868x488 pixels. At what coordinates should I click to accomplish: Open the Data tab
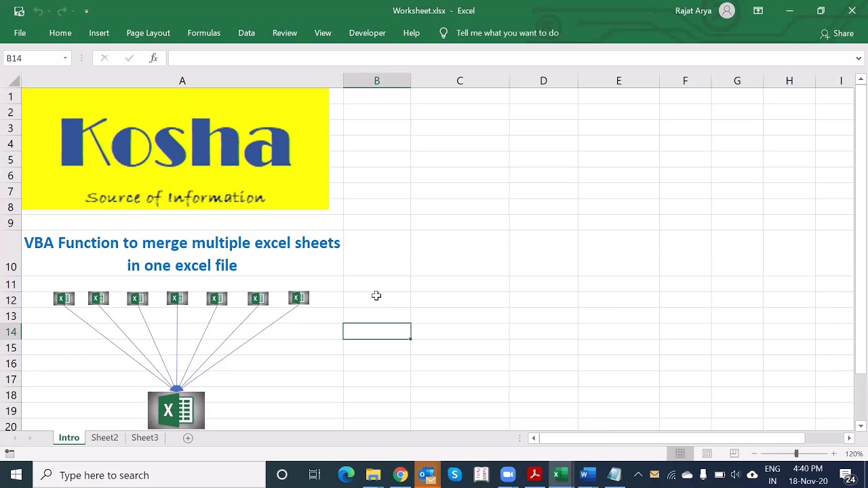pyautogui.click(x=246, y=33)
